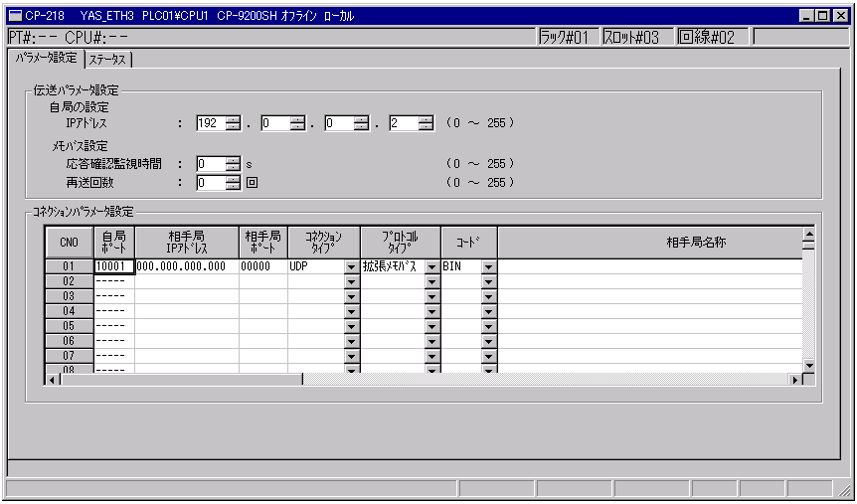857x504 pixels.
Task: Click the CP-218 window system icon
Action: tap(14, 16)
